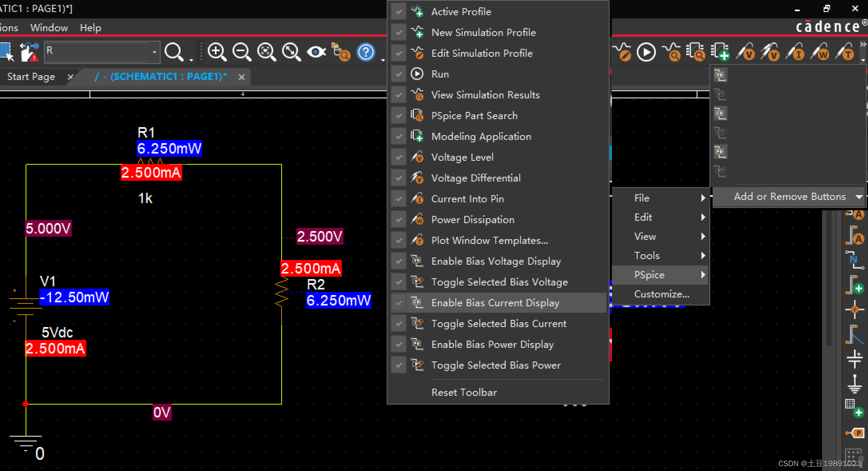Click the Run PSpice simulation play icon

(x=646, y=52)
